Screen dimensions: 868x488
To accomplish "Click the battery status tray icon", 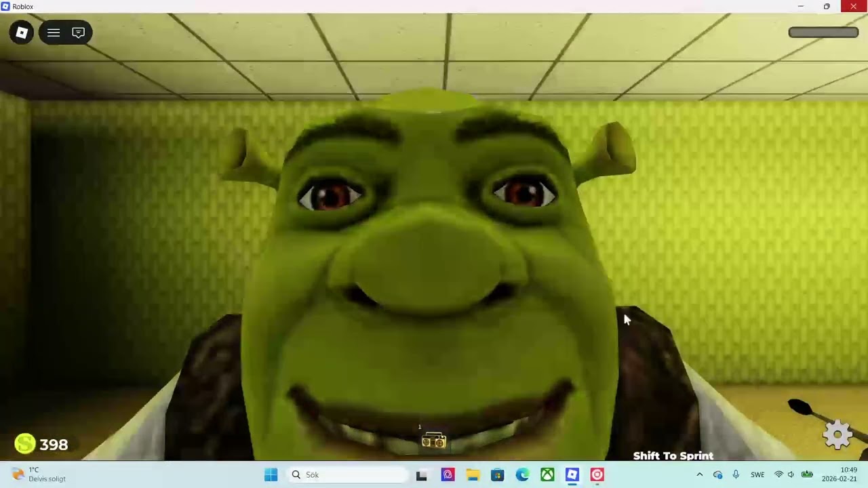I will point(807,474).
